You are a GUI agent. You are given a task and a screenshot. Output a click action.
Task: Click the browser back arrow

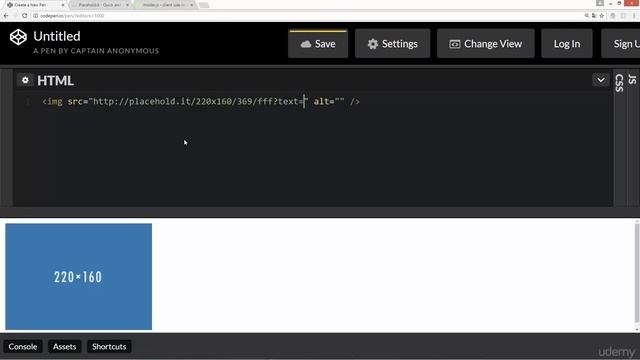tap(6, 16)
